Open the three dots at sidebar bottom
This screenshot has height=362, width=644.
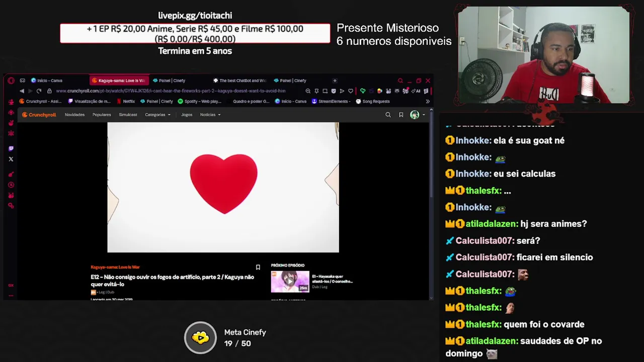click(11, 296)
